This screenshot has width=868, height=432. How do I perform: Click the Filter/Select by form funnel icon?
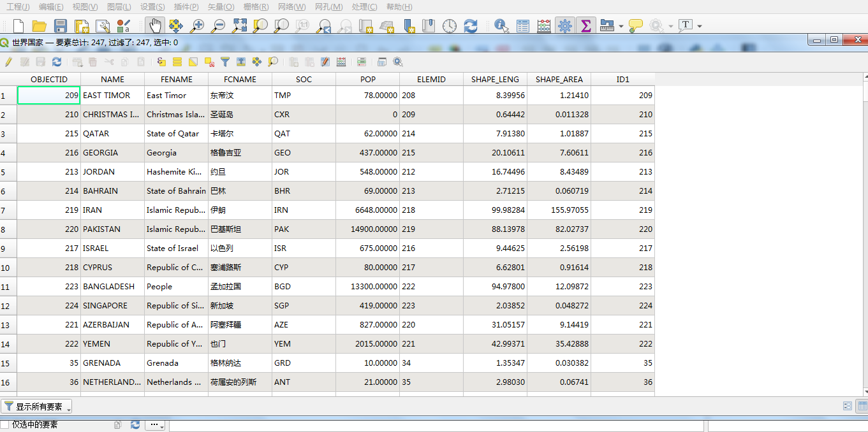click(x=225, y=62)
